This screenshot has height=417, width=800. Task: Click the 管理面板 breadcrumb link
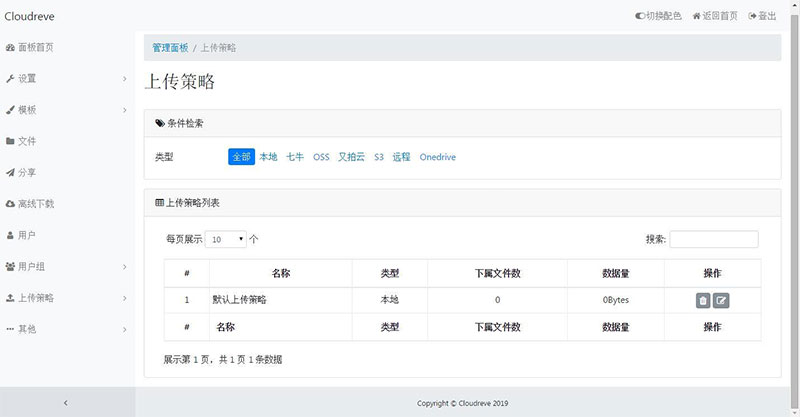170,47
